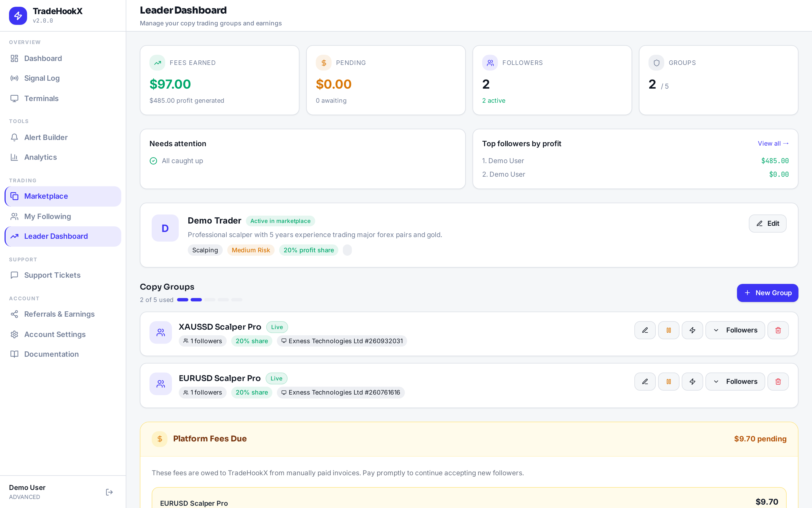Click the $9.70 pending amount

760,439
